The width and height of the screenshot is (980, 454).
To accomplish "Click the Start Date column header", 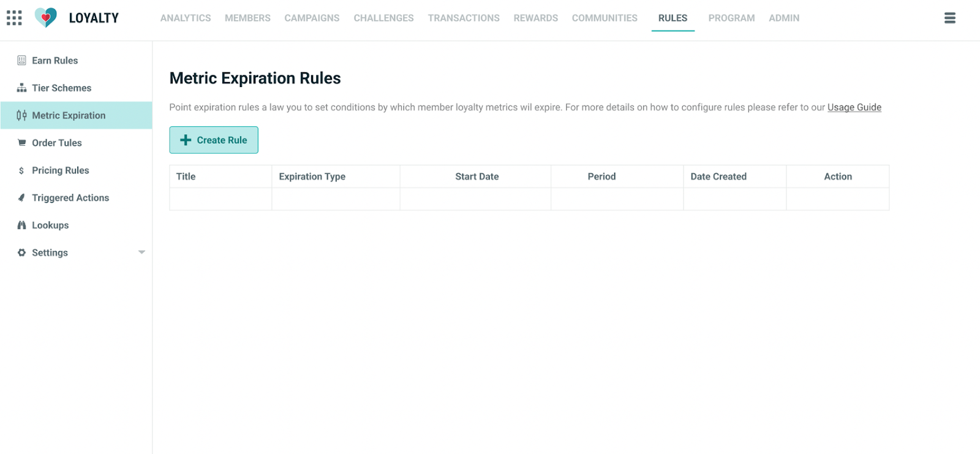I will pyautogui.click(x=477, y=176).
